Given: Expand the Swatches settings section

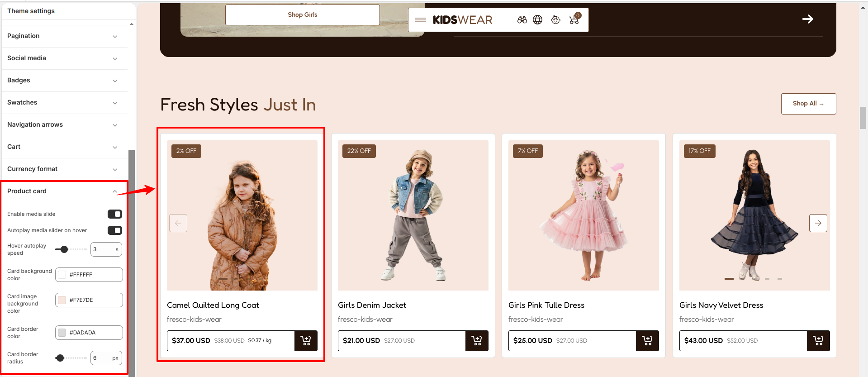Looking at the screenshot, I should point(64,103).
